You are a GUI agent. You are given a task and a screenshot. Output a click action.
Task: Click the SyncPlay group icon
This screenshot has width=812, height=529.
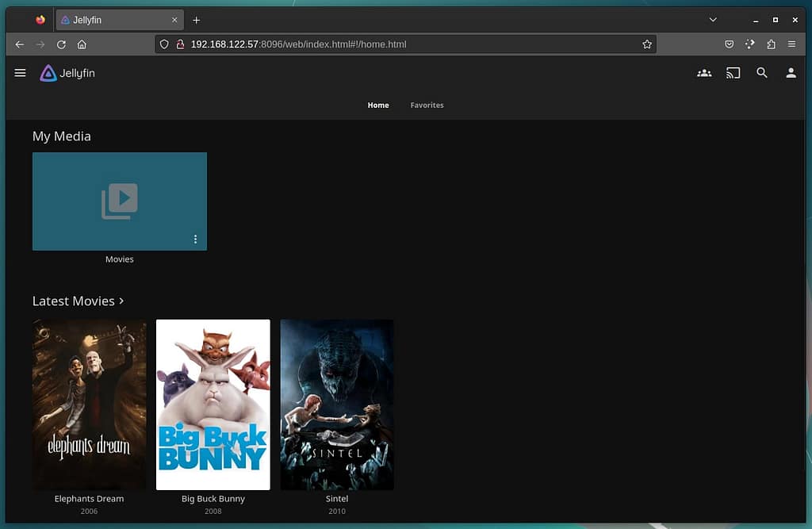point(704,73)
